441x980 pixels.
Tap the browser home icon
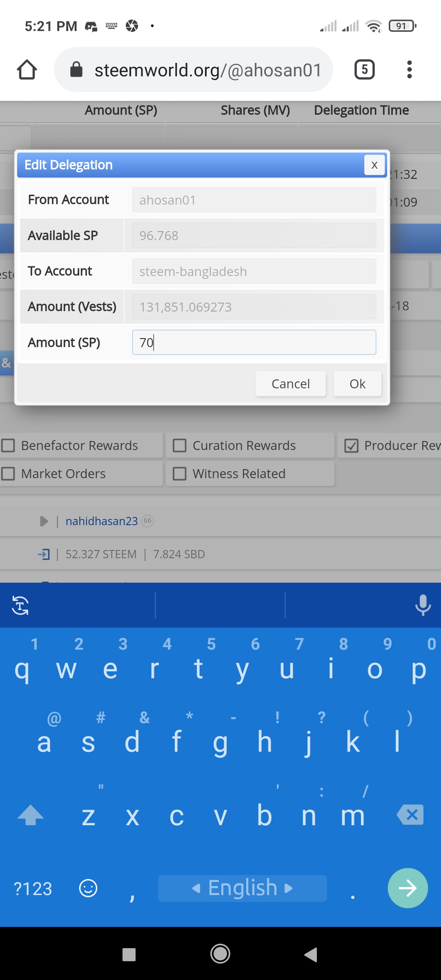click(27, 70)
